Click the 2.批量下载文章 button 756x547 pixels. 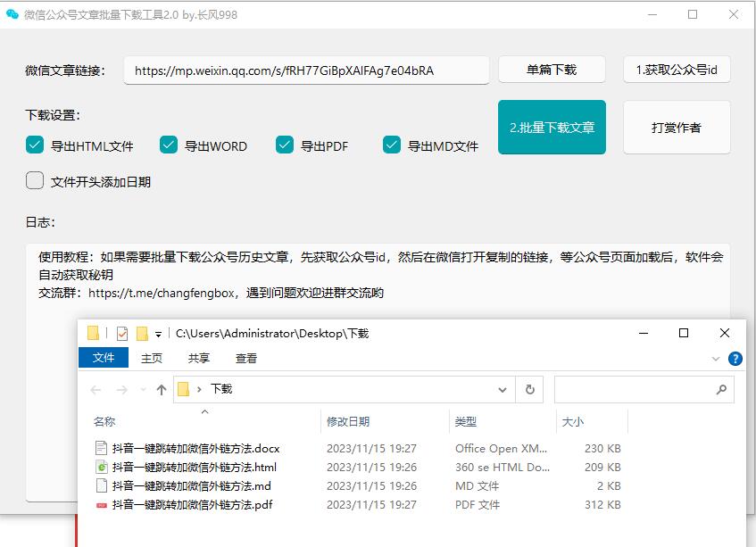(552, 128)
